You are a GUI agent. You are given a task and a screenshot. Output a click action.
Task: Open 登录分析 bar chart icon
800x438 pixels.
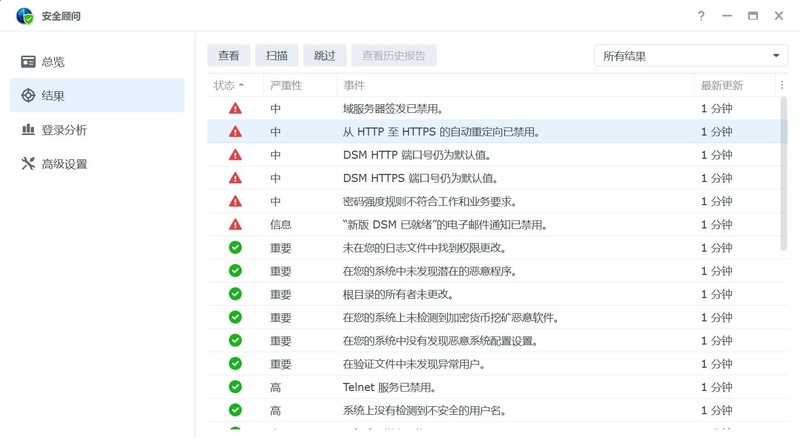click(28, 130)
